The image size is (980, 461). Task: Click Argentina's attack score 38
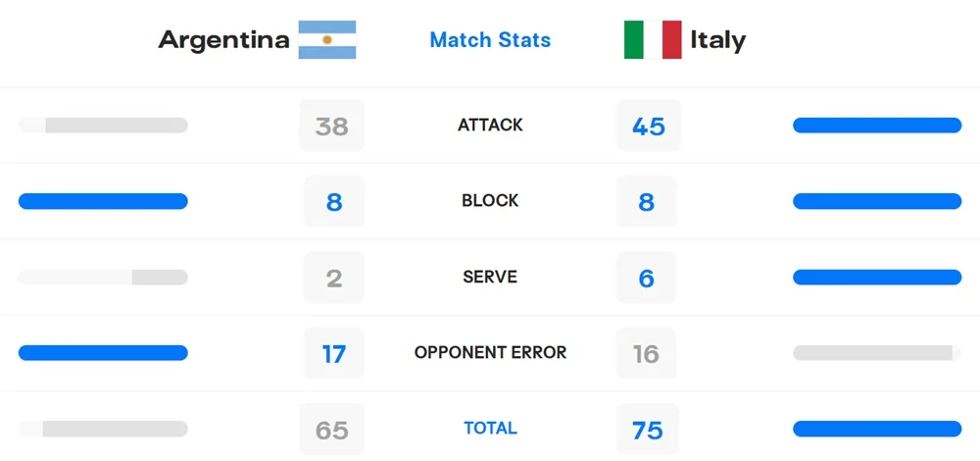pyautogui.click(x=332, y=126)
